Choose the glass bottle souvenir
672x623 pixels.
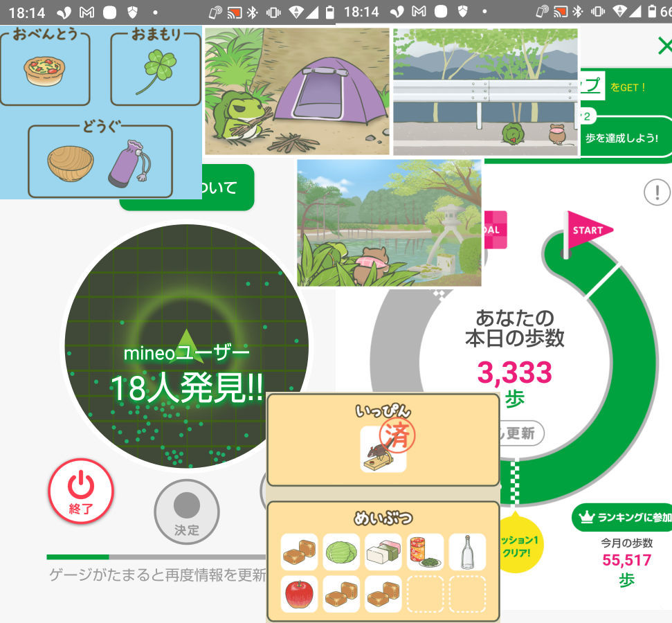tap(467, 552)
